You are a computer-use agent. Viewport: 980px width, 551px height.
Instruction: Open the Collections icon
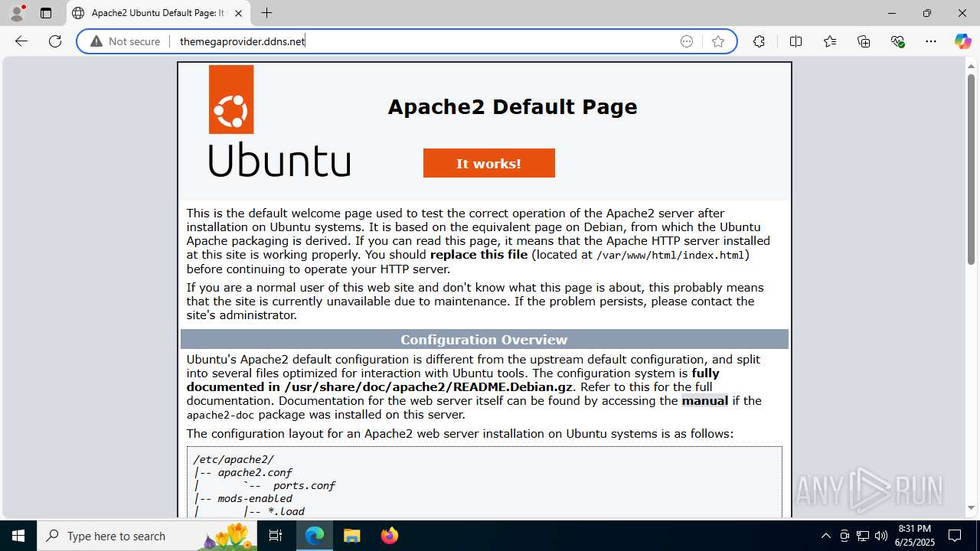[864, 41]
